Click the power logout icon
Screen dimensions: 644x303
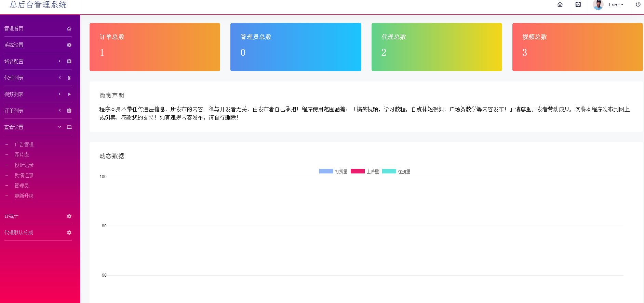[x=638, y=4]
